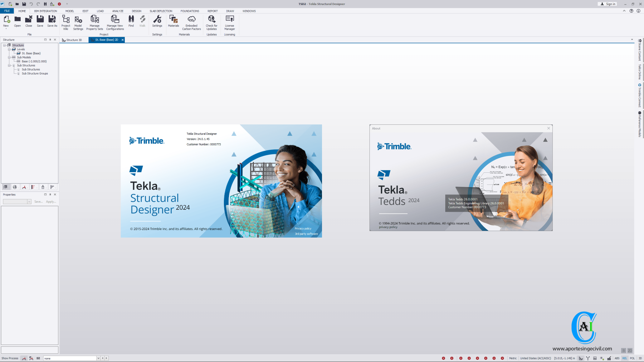Switch coordinate display to ABS
Image resolution: width=644 pixels, height=362 pixels.
pos(617,358)
